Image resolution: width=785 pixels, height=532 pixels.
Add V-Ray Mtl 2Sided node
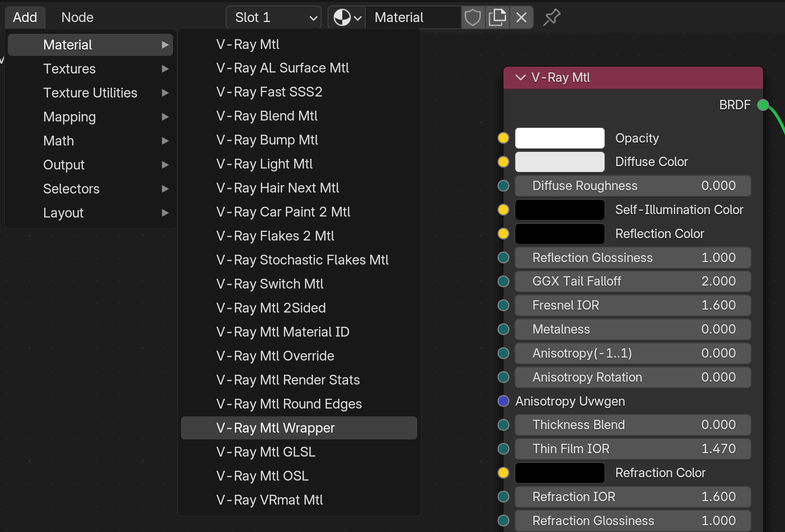pyautogui.click(x=299, y=308)
